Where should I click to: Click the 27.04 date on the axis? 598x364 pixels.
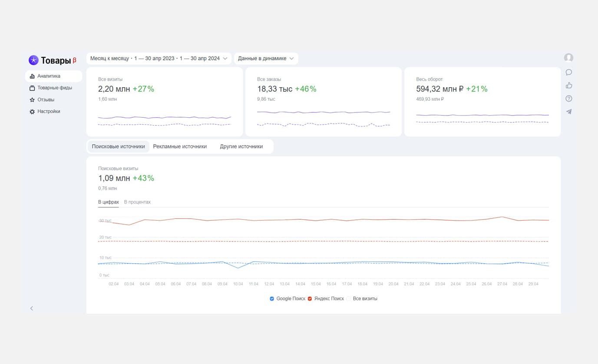tap(502, 284)
